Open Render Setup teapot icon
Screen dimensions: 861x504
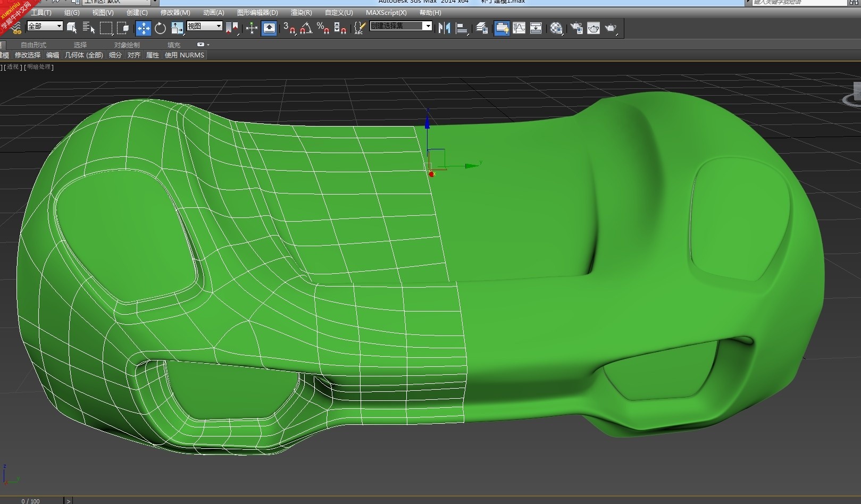tap(576, 28)
